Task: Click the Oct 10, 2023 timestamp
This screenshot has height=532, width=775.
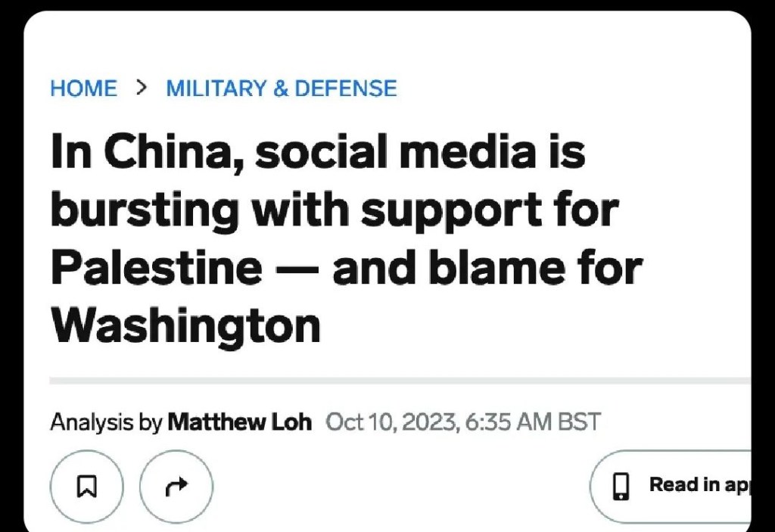Action: (x=462, y=422)
